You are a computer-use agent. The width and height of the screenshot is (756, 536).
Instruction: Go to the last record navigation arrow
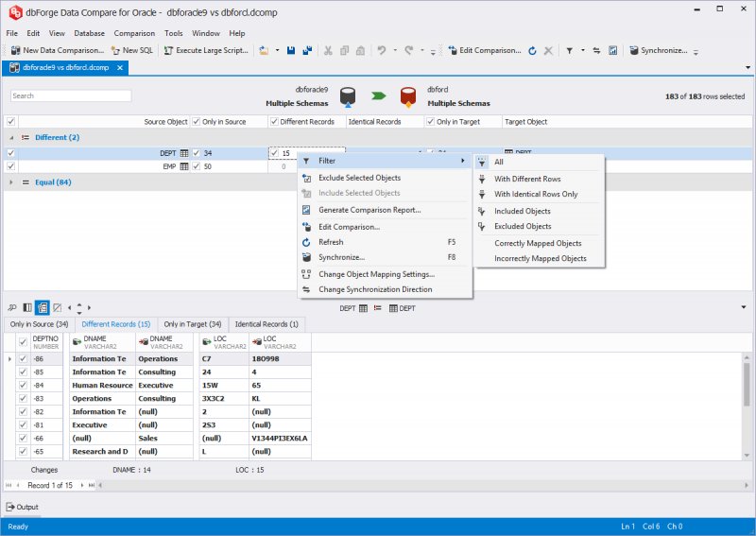[x=92, y=485]
